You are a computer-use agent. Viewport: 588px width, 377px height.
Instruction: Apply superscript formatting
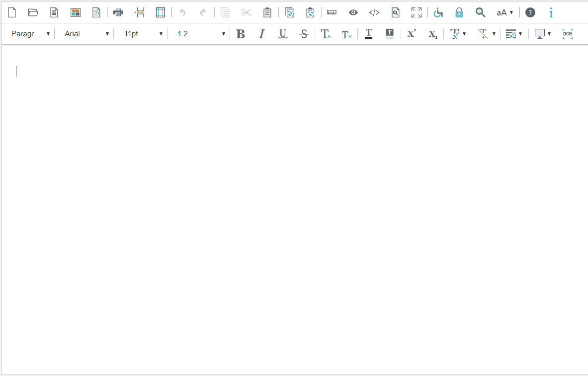click(x=412, y=33)
